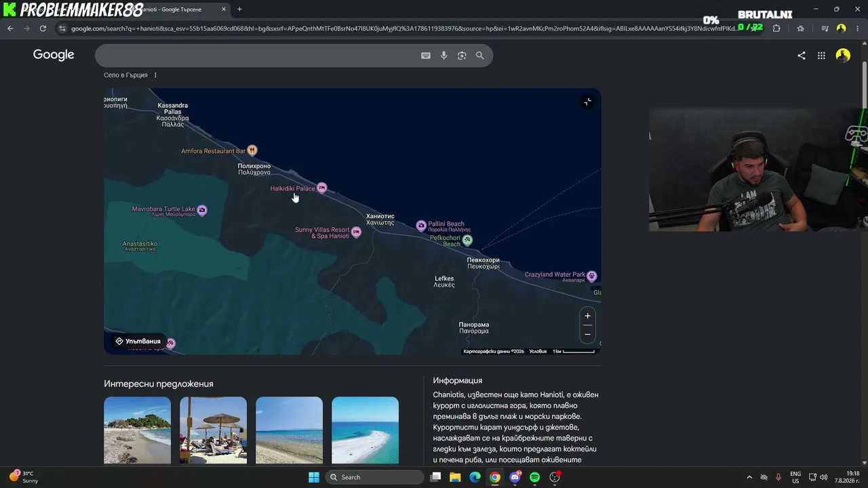868x488 pixels.
Task: Open the more options menu beside Село в Гърция
Action: pos(155,75)
